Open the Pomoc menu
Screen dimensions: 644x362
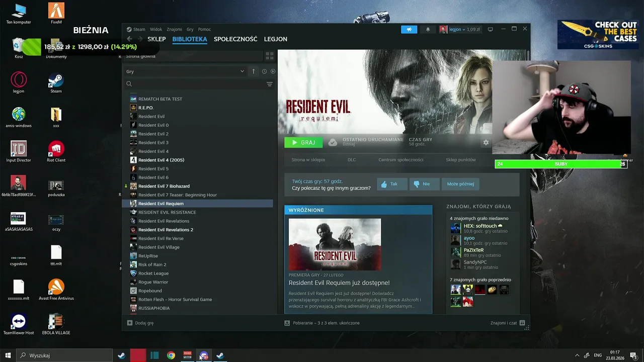[204, 29]
